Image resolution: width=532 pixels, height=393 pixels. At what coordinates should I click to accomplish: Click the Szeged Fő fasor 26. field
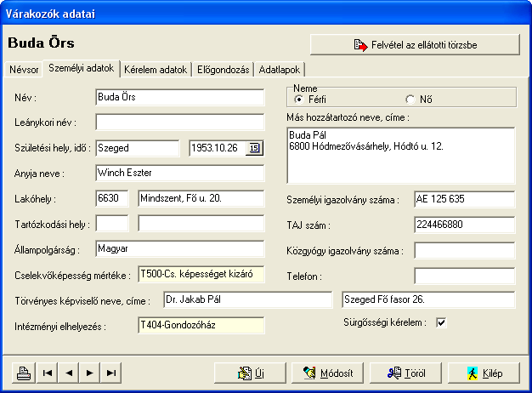(428, 299)
